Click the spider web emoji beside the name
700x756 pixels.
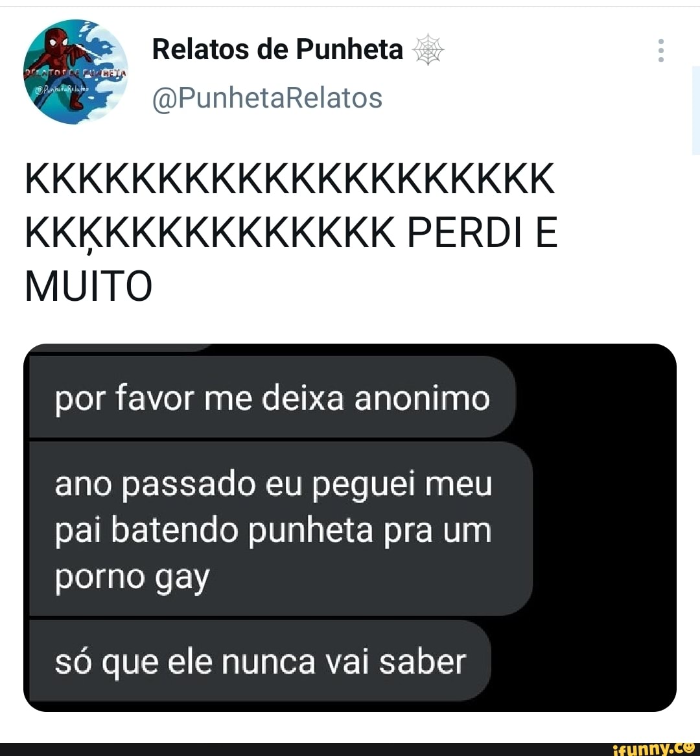click(428, 50)
